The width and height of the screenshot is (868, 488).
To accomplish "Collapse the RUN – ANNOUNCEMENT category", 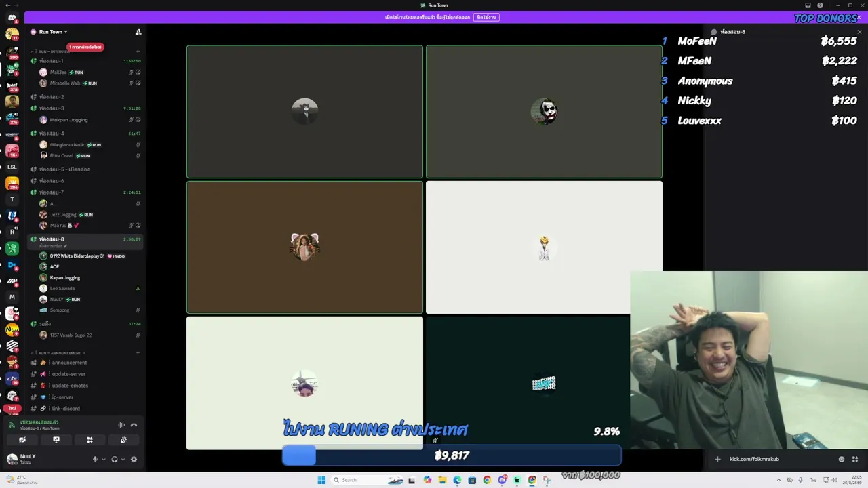I will [x=60, y=353].
